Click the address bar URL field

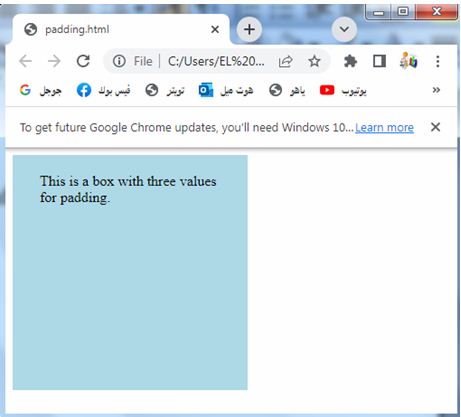(x=216, y=61)
